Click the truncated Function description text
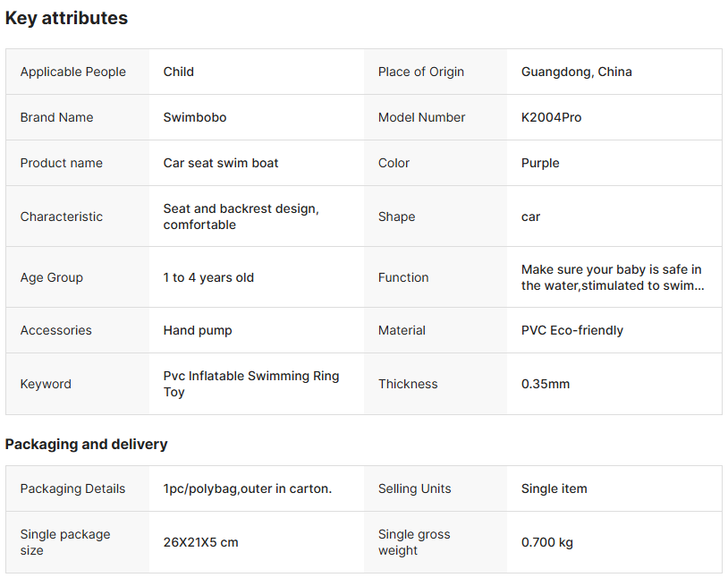 (612, 277)
